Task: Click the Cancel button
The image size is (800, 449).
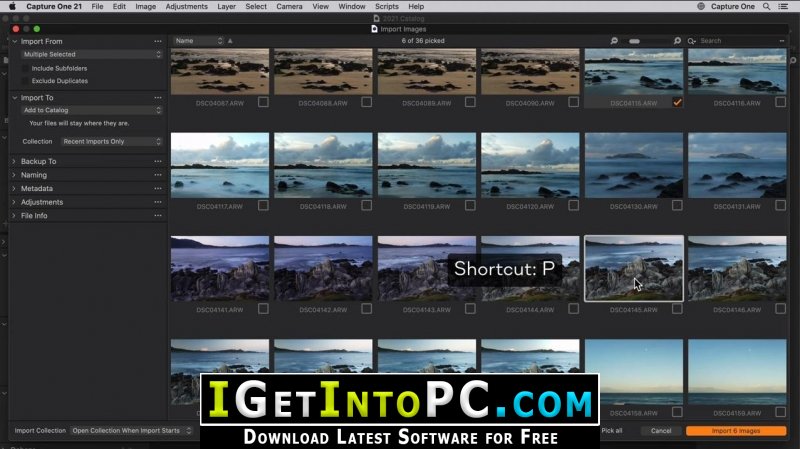Action: pyautogui.click(x=660, y=431)
